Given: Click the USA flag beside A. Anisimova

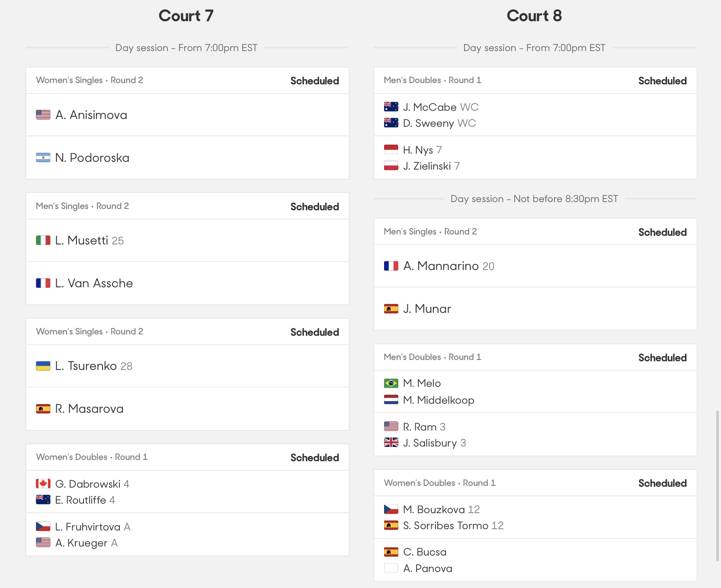Looking at the screenshot, I should point(43,115).
